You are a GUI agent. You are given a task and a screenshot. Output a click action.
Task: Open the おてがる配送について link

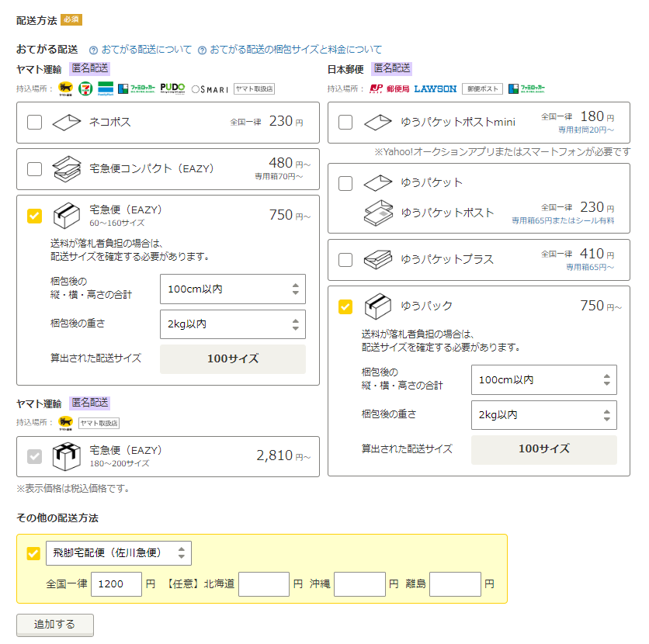pyautogui.click(x=146, y=50)
